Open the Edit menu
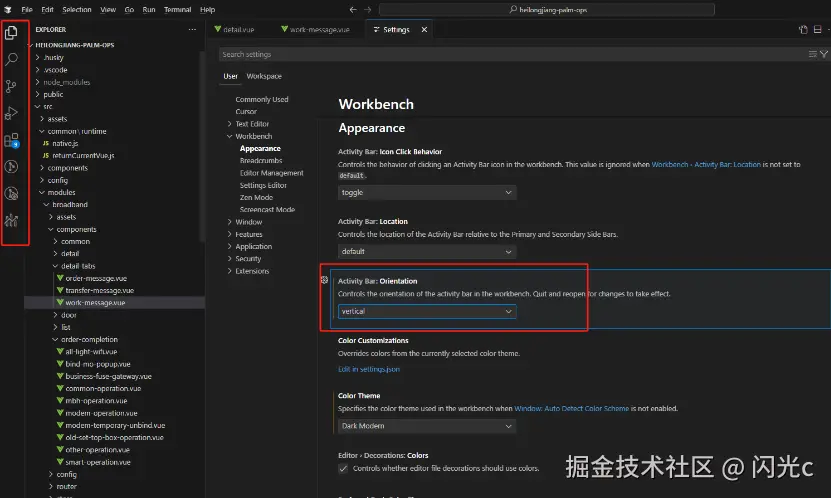Screen dimensions: 831x498 (x=47, y=10)
